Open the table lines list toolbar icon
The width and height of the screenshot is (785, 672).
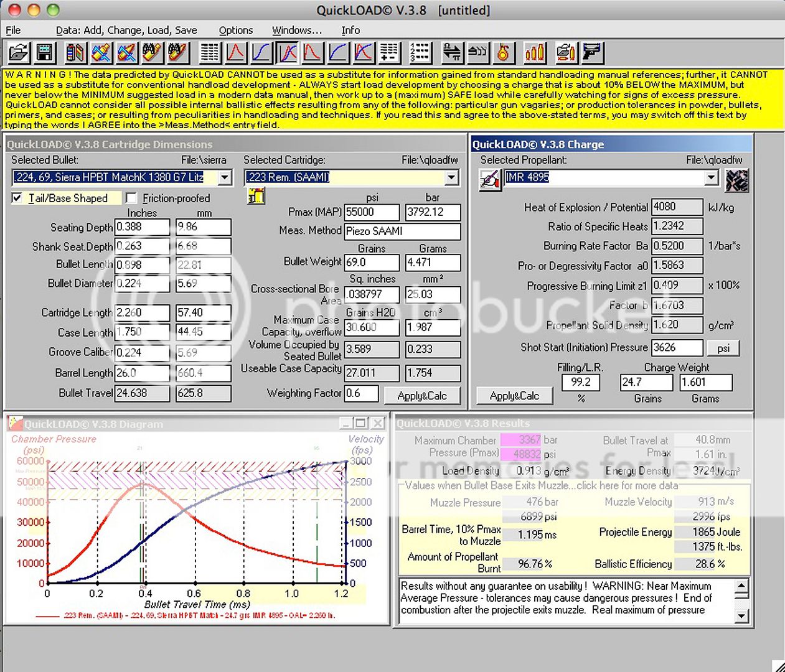point(210,52)
